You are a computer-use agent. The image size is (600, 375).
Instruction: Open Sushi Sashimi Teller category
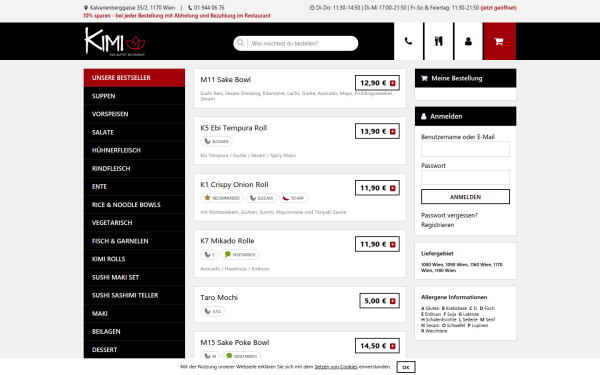click(x=134, y=295)
